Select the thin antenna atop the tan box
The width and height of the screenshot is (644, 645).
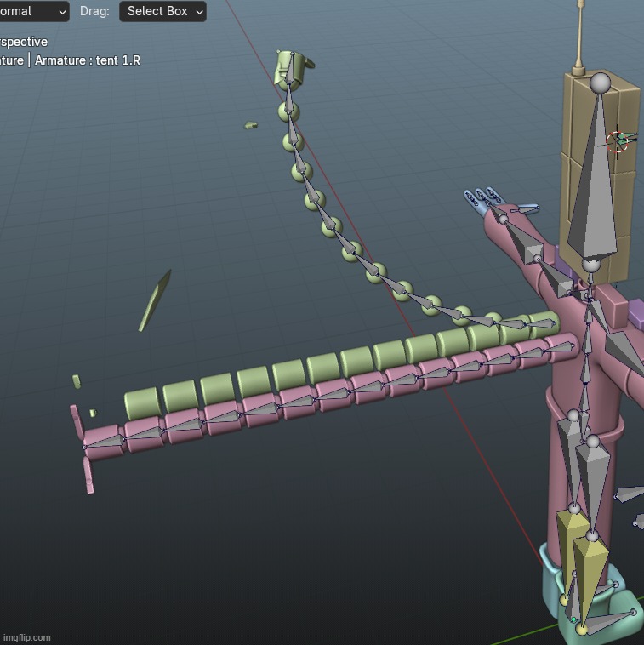580,34
